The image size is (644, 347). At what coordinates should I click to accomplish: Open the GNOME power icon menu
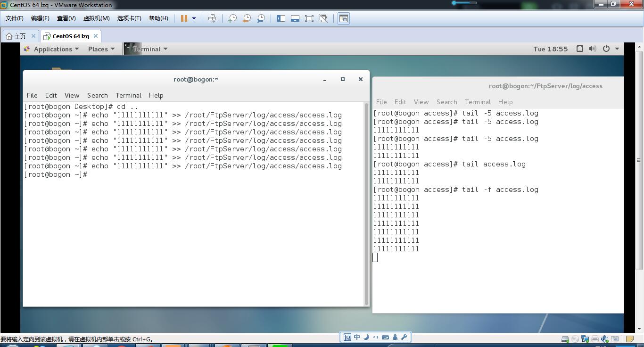(x=606, y=49)
